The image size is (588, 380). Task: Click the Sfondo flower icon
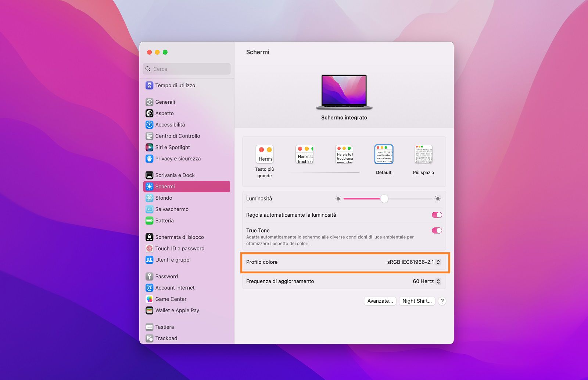[x=149, y=198]
